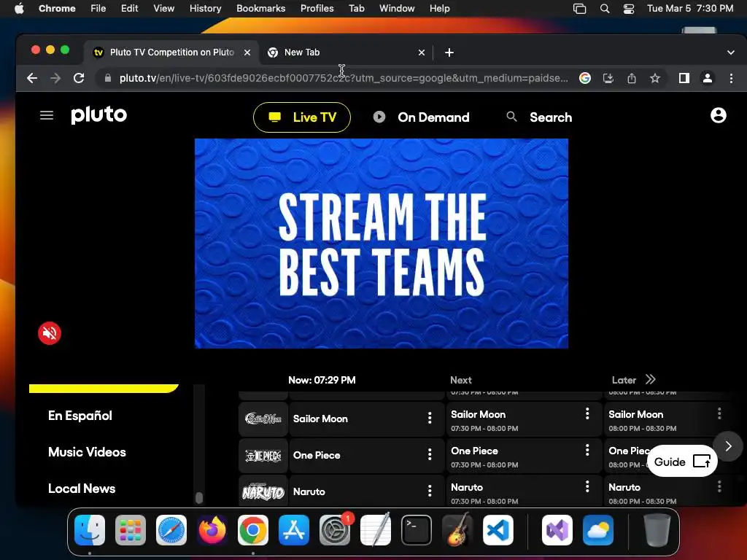Open Terminal from the Dock
Screen dimensions: 747x560
417,530
